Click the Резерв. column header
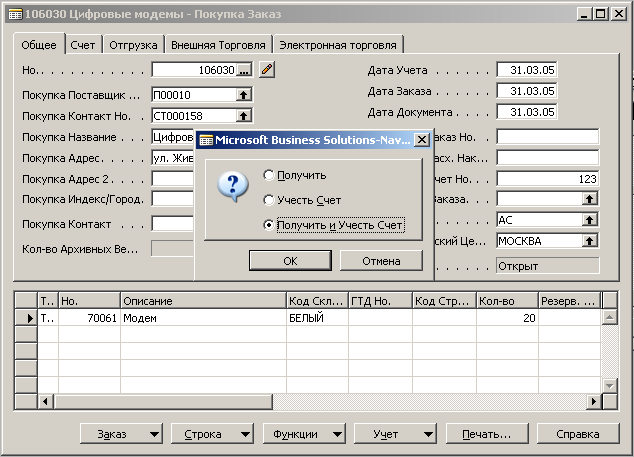Viewport: 634px width, 457px height. pyautogui.click(x=570, y=301)
